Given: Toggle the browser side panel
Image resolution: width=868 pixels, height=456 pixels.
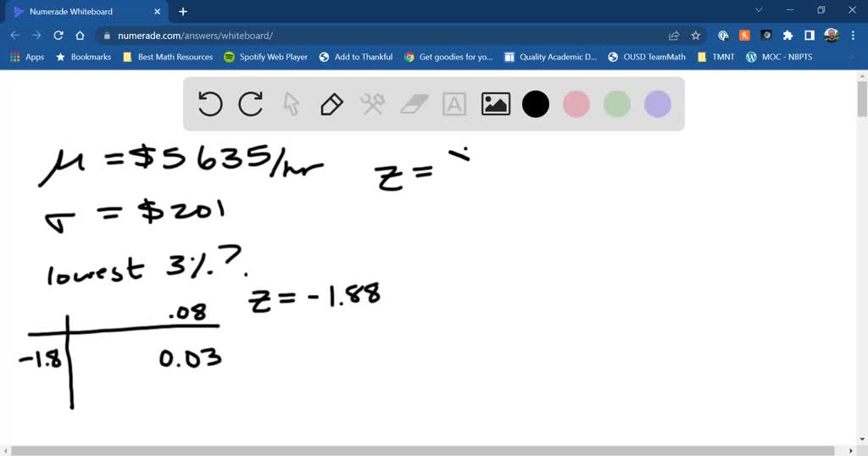Looking at the screenshot, I should (810, 36).
